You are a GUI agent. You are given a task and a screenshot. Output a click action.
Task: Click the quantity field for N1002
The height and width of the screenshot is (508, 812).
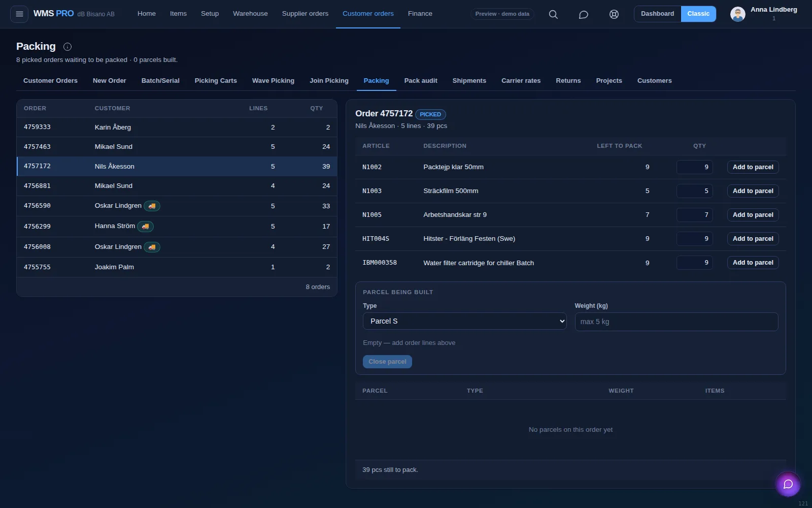(x=694, y=167)
